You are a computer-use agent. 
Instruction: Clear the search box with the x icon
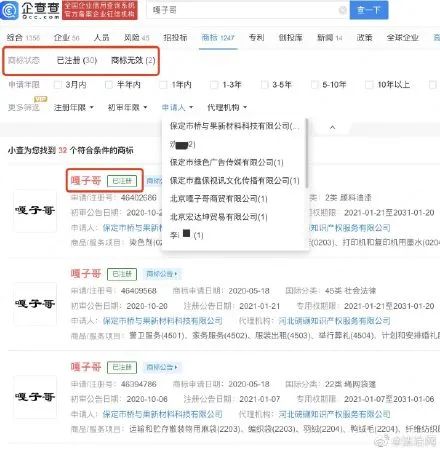[x=342, y=10]
